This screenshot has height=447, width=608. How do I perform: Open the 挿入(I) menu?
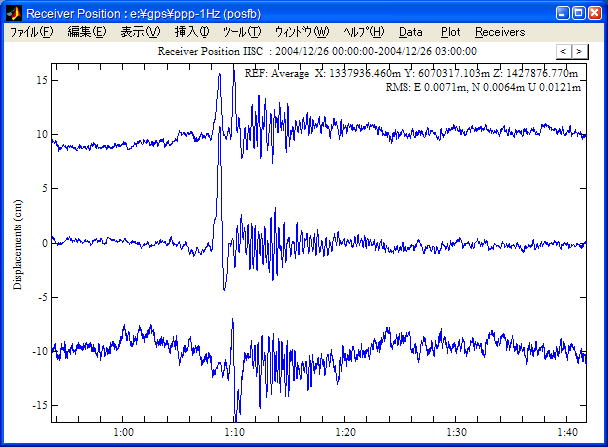pos(192,32)
